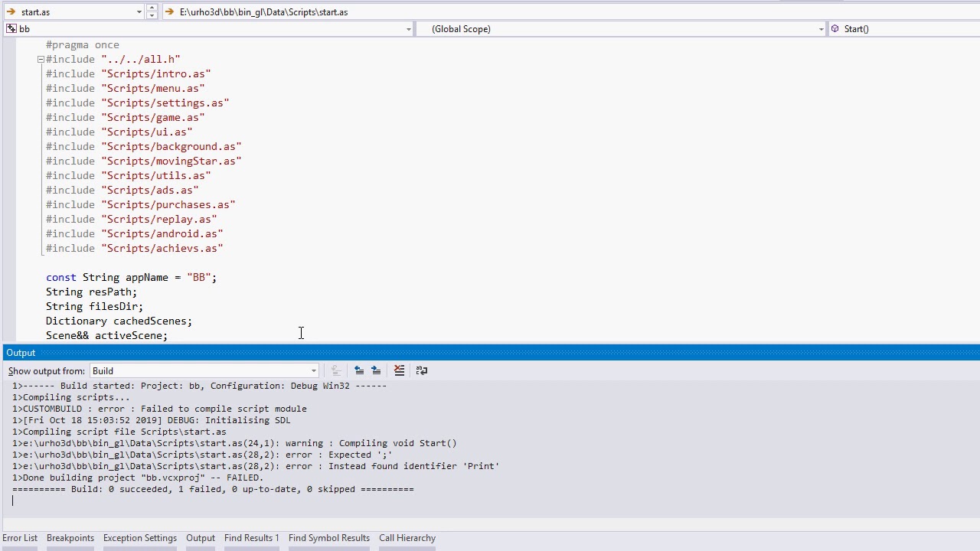Go to next message in Output
Viewport: 980px width, 551px height.
pyautogui.click(x=376, y=370)
